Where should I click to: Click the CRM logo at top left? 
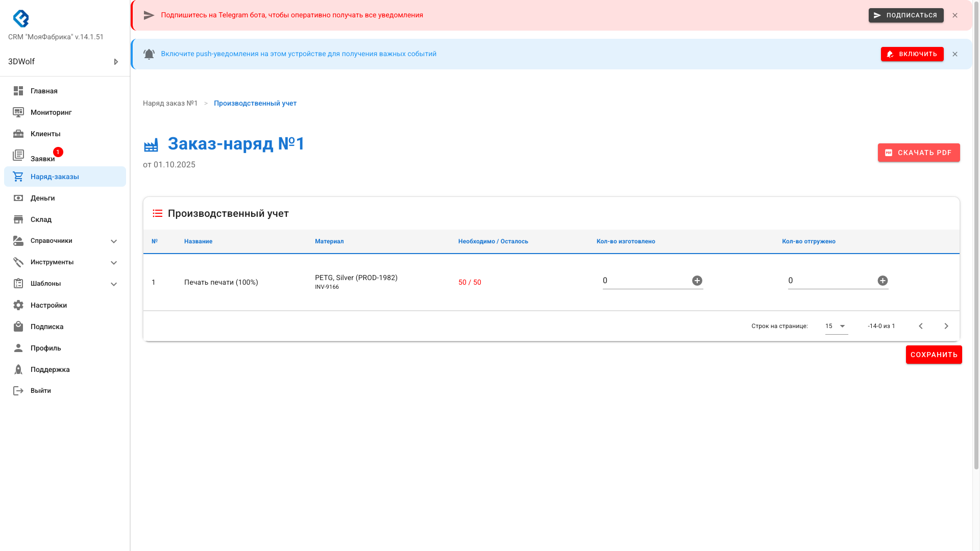(x=21, y=18)
